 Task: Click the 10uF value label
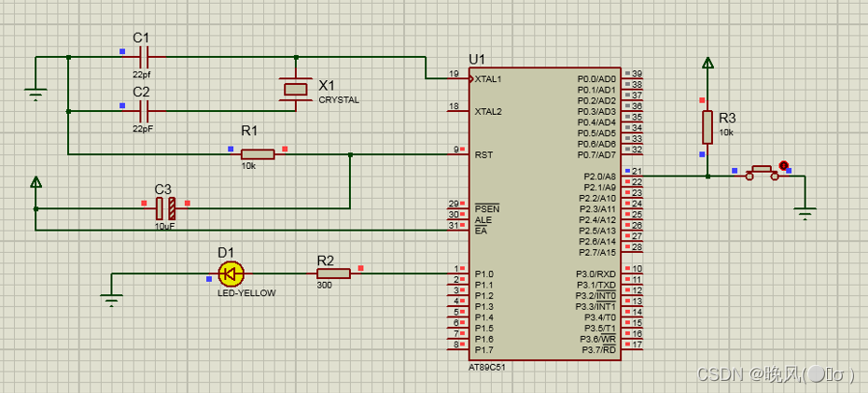[x=165, y=227]
